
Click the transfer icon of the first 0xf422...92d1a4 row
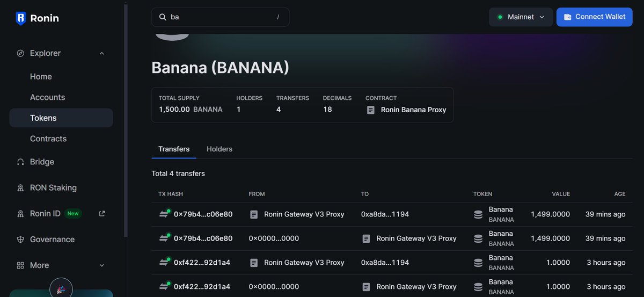coord(164,262)
